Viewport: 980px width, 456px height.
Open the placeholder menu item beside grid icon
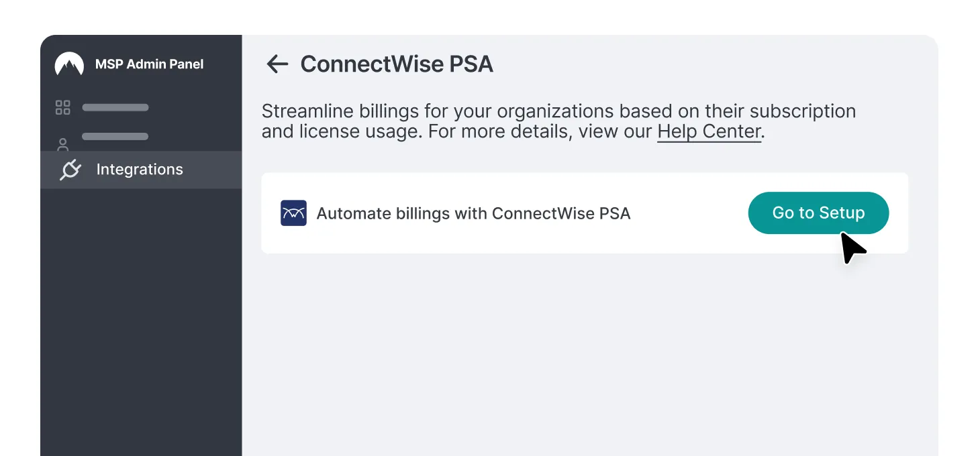coord(115,107)
